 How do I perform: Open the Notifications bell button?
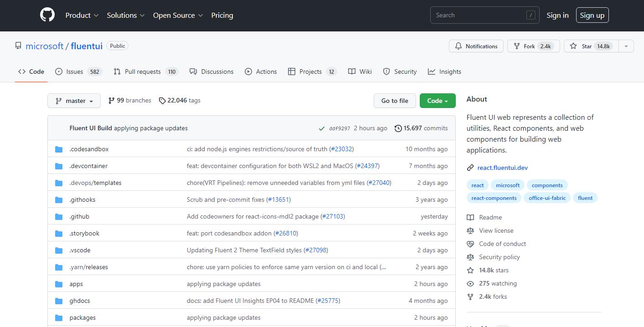click(x=476, y=46)
